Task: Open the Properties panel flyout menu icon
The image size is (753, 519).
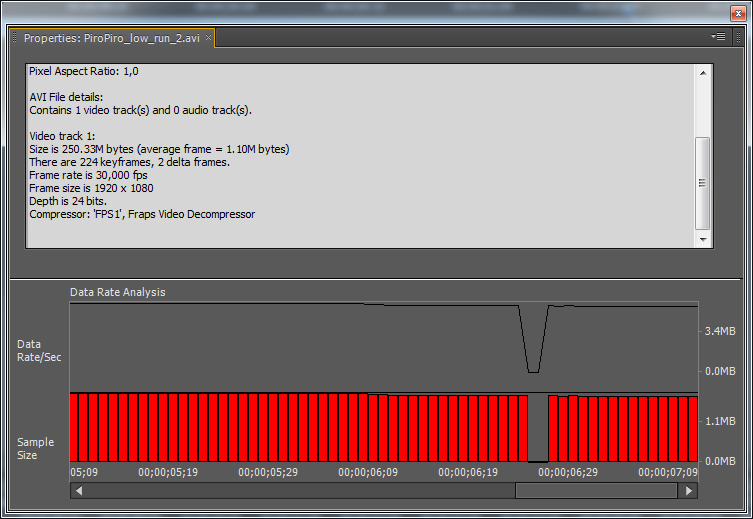Action: coord(718,37)
